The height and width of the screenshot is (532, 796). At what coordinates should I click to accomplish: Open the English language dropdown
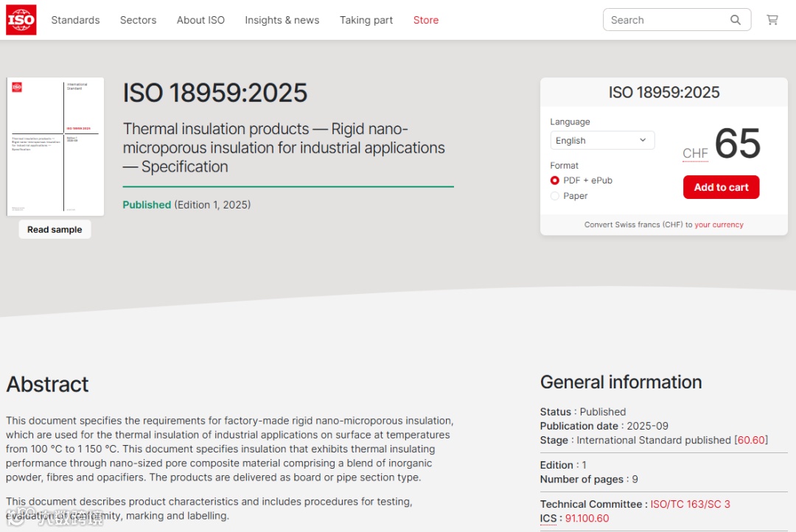pos(602,140)
